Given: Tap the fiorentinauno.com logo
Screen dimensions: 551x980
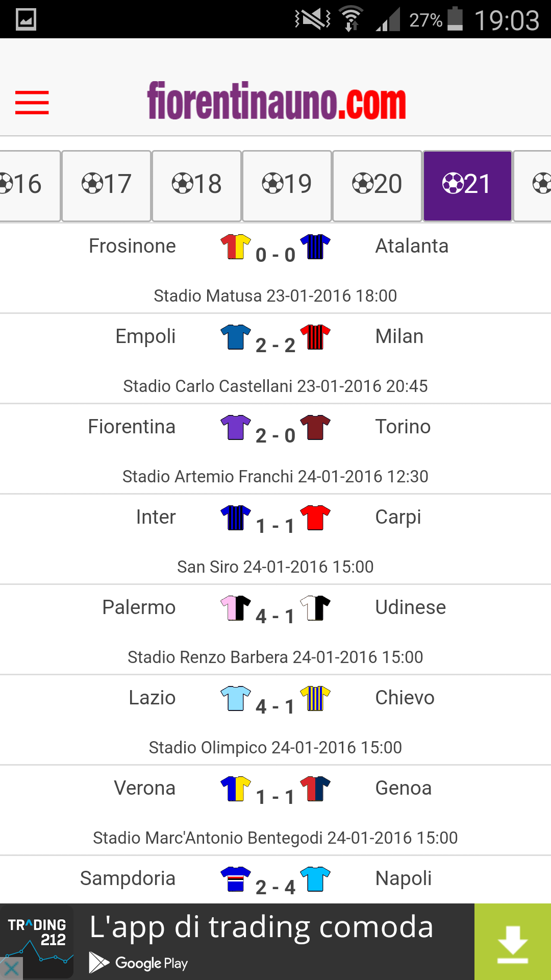Looking at the screenshot, I should [x=277, y=101].
